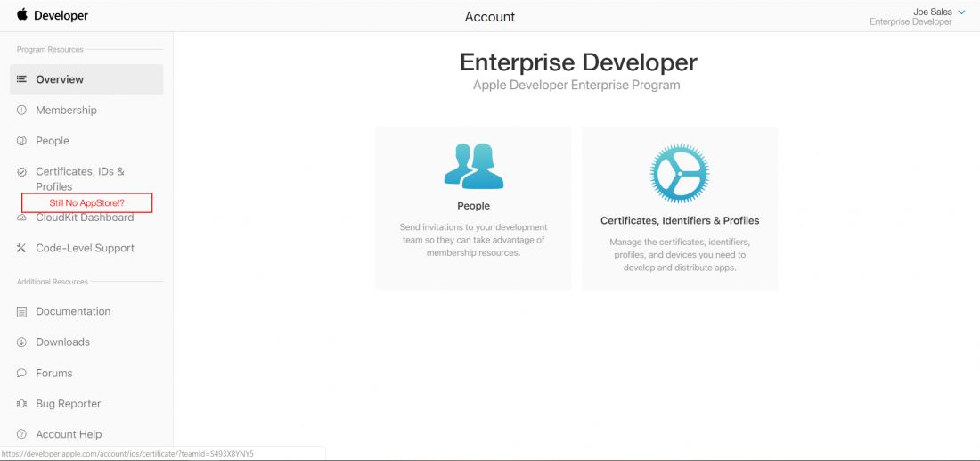Click the Enterprise Developer heading
This screenshot has width=980, height=461.
[578, 62]
